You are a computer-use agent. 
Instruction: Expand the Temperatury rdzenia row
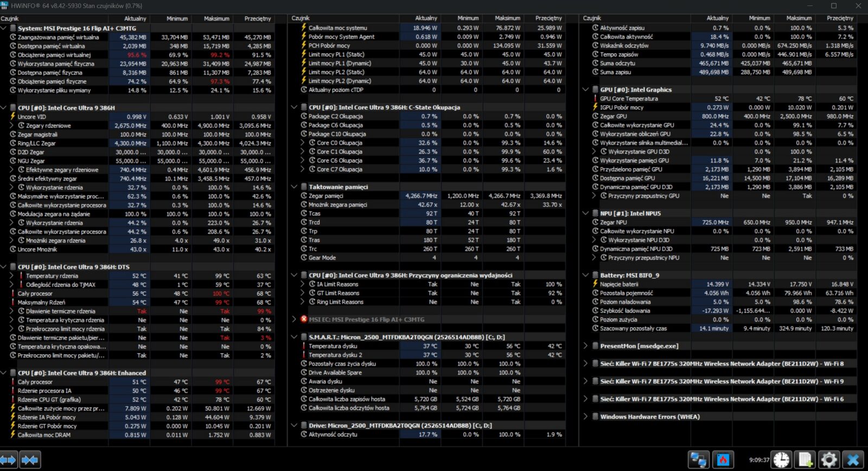[12, 276]
